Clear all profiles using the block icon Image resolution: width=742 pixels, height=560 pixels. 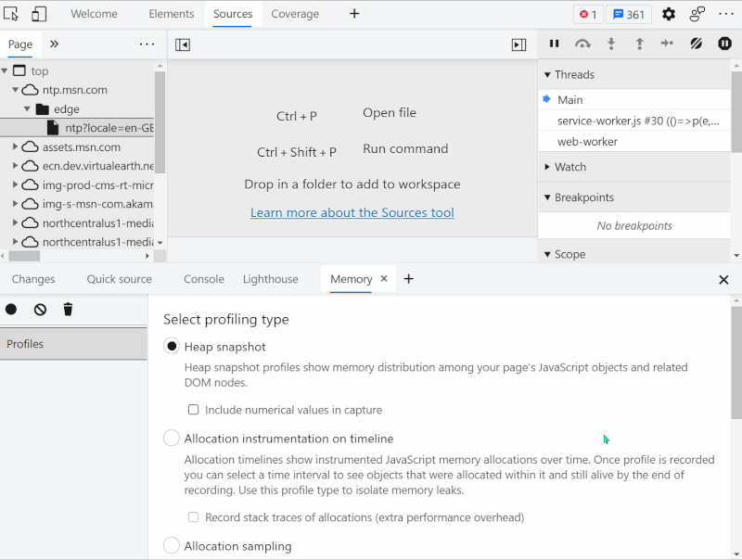pyautogui.click(x=38, y=308)
